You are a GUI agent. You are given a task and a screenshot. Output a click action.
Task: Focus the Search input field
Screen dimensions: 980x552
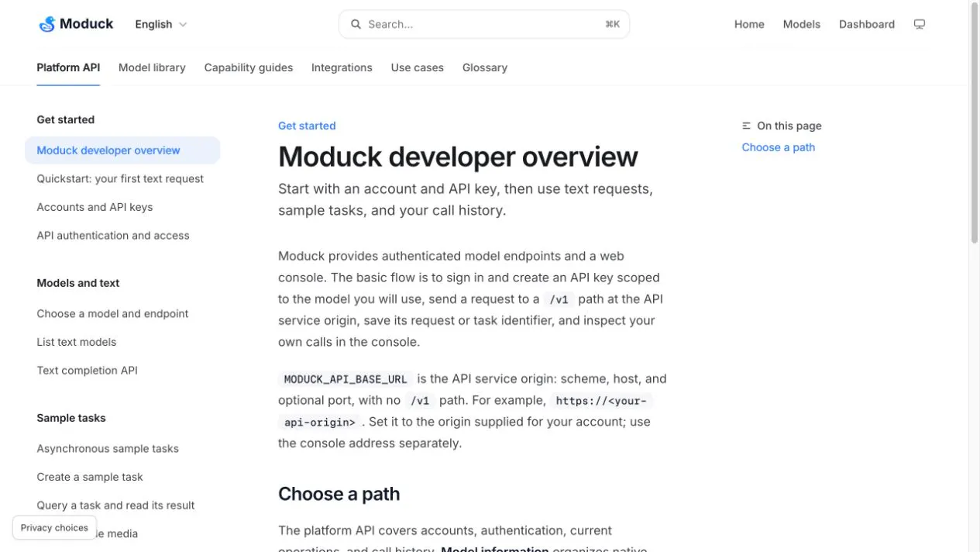point(484,24)
